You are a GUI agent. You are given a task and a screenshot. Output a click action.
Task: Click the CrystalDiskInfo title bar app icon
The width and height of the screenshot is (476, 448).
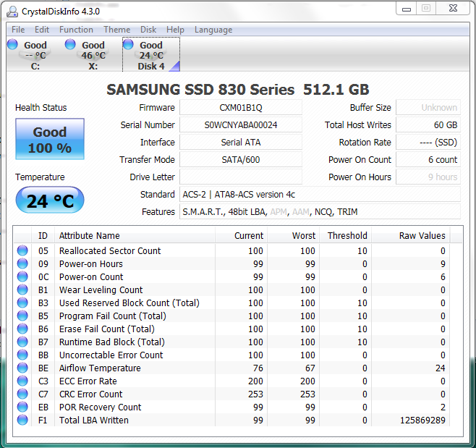pos(13,11)
